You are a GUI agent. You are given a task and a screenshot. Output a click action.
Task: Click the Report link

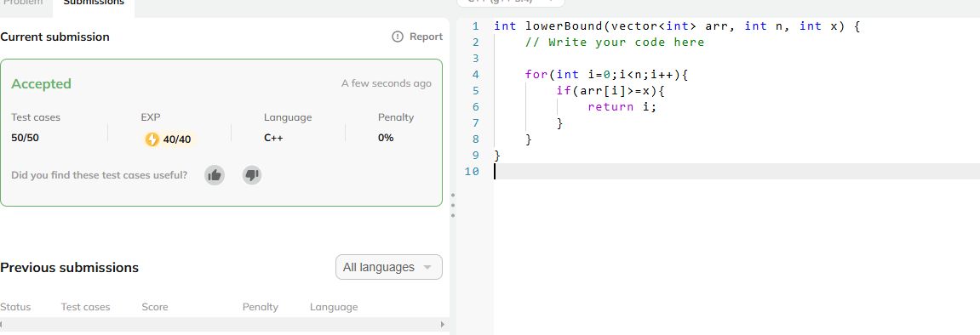[417, 37]
